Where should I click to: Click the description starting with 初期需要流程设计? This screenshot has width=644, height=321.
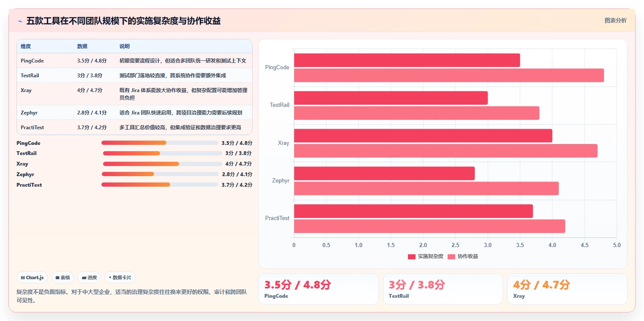(183, 61)
